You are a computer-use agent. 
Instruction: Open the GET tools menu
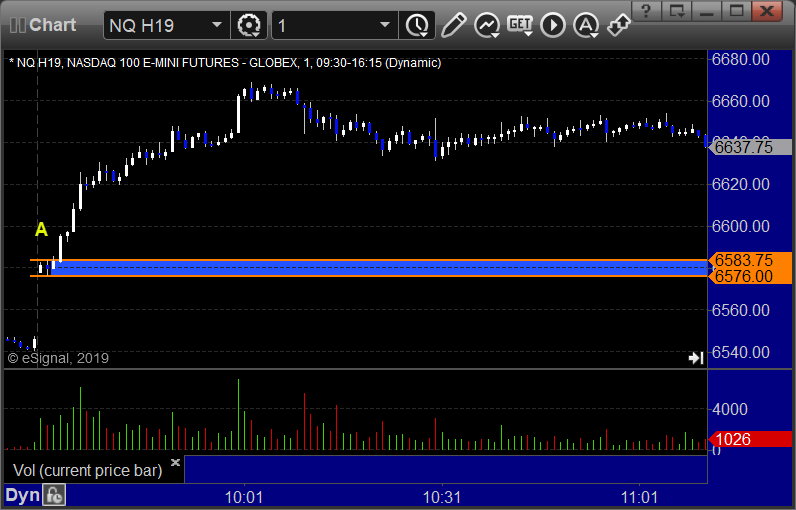[520, 25]
